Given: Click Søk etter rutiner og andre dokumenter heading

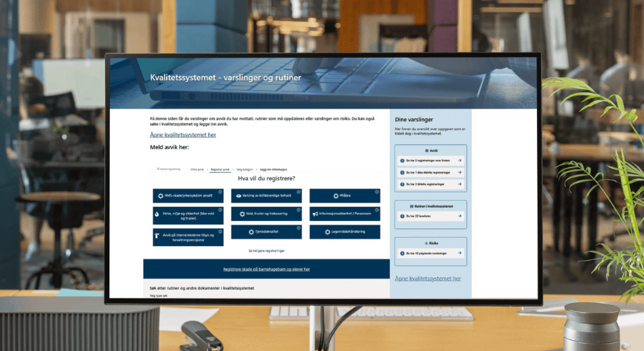Looking at the screenshot, I should pyautogui.click(x=201, y=288).
